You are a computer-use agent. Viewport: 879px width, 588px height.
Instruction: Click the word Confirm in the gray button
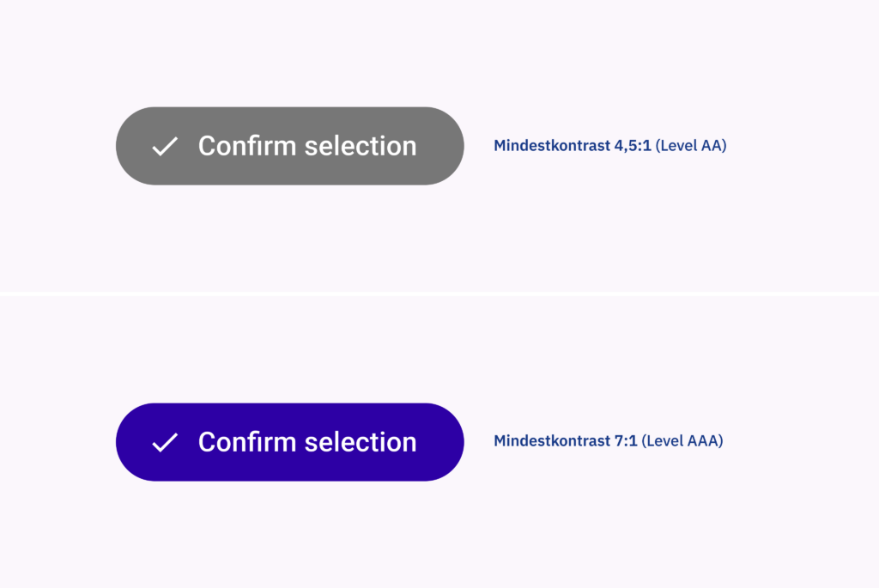click(247, 146)
